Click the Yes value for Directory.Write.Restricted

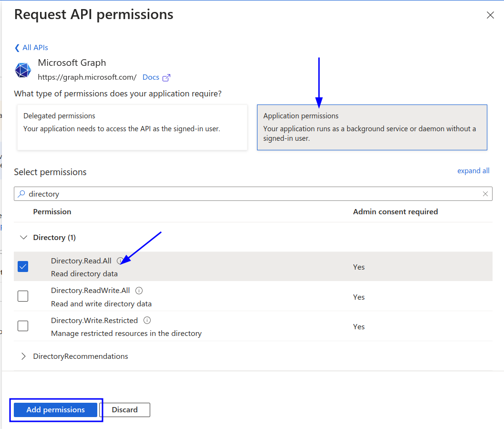pyautogui.click(x=359, y=327)
